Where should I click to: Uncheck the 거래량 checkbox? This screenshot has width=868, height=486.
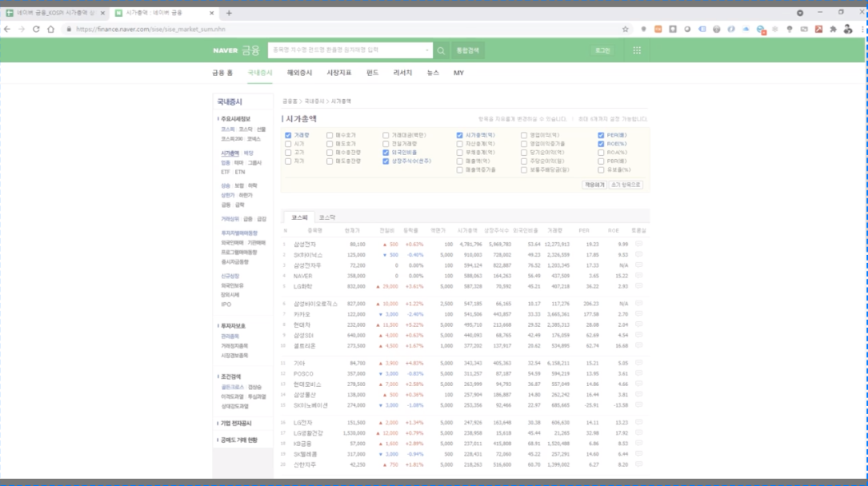pos(288,135)
